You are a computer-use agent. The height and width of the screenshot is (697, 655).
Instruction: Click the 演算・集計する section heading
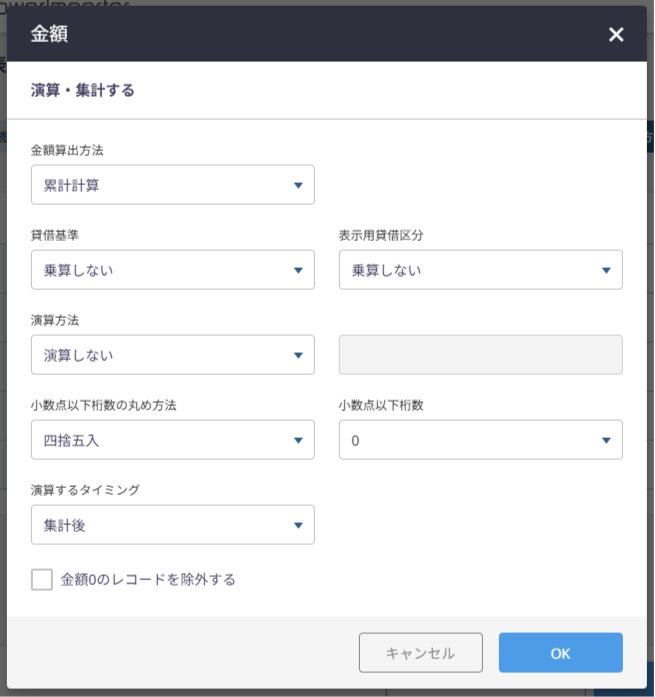(x=83, y=90)
